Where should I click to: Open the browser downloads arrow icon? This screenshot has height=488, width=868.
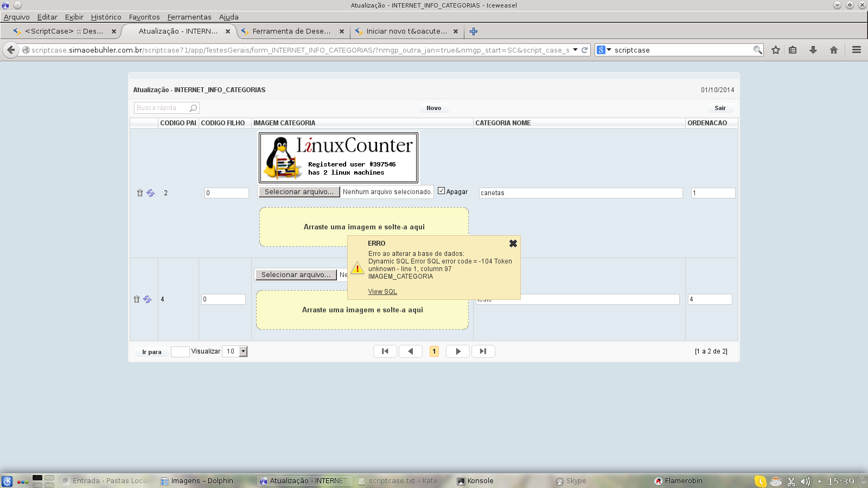(813, 50)
